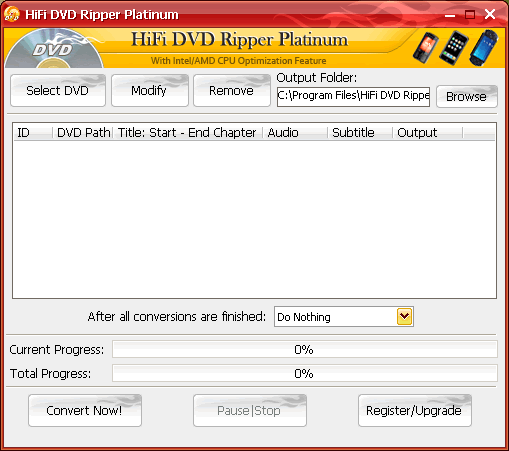Click the Output column header

pyautogui.click(x=428, y=133)
